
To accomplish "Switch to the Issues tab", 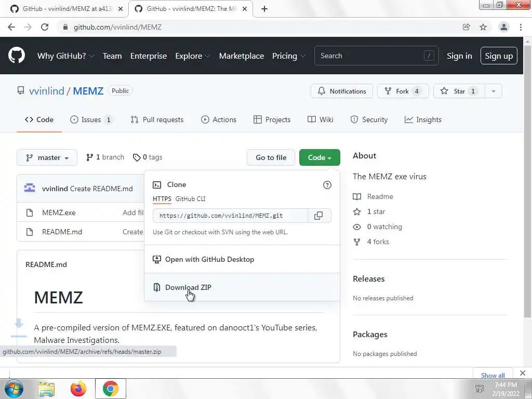I will point(90,120).
